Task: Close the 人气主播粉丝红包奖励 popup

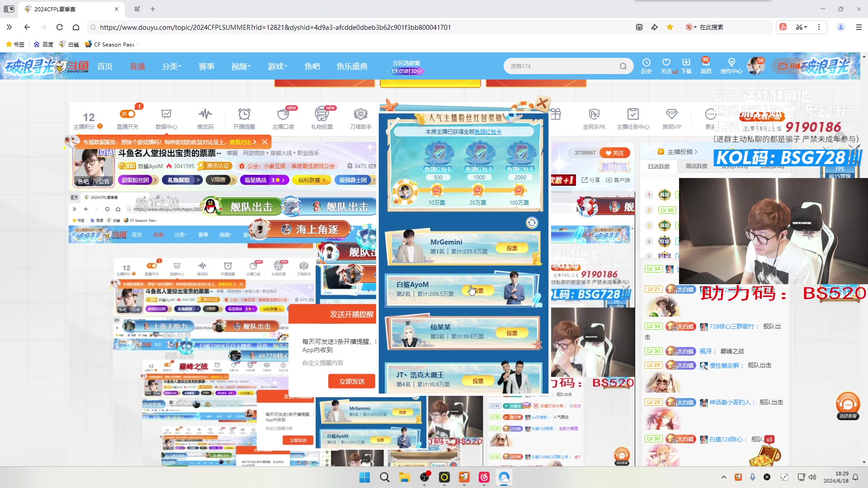Action: tap(542, 103)
